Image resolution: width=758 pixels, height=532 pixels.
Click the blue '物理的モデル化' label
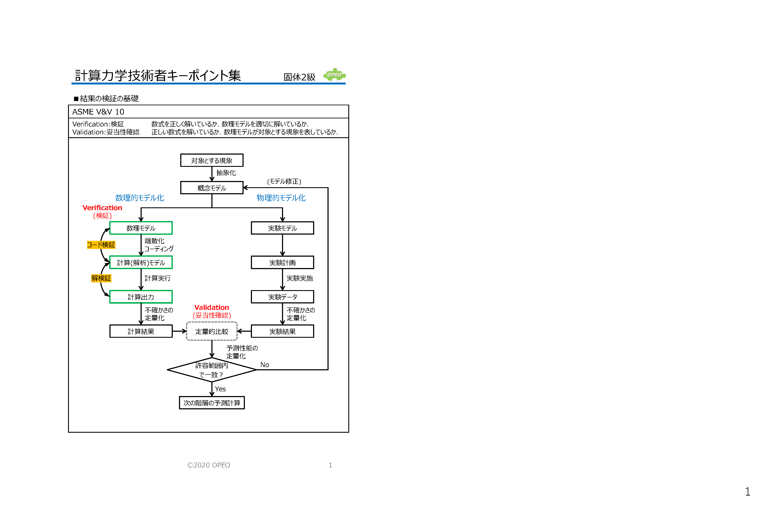tap(281, 198)
